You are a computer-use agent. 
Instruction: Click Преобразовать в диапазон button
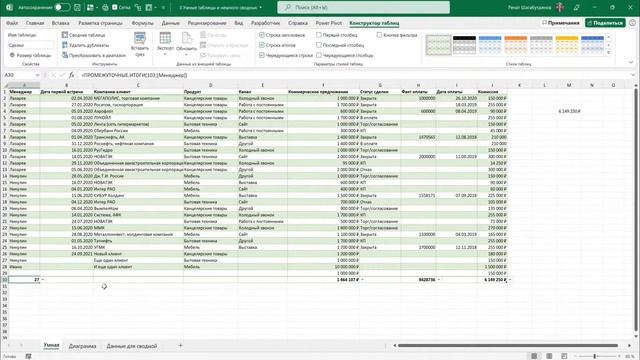click(94, 55)
